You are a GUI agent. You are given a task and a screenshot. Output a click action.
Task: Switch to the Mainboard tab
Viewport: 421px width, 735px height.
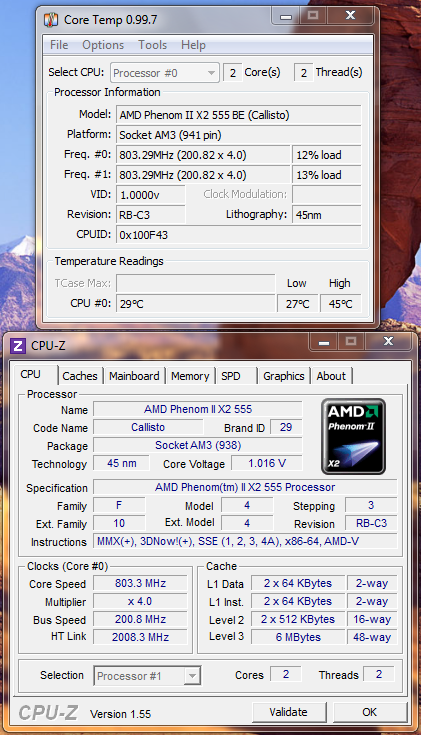(x=134, y=376)
